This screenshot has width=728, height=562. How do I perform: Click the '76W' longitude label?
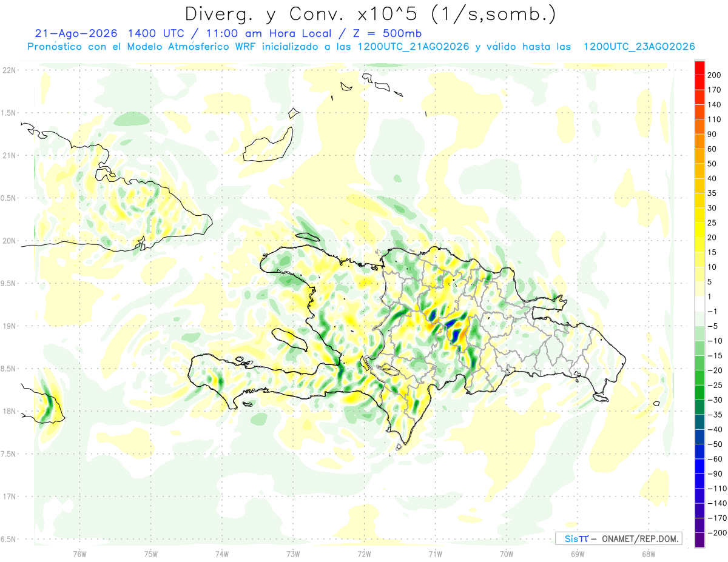[79, 554]
